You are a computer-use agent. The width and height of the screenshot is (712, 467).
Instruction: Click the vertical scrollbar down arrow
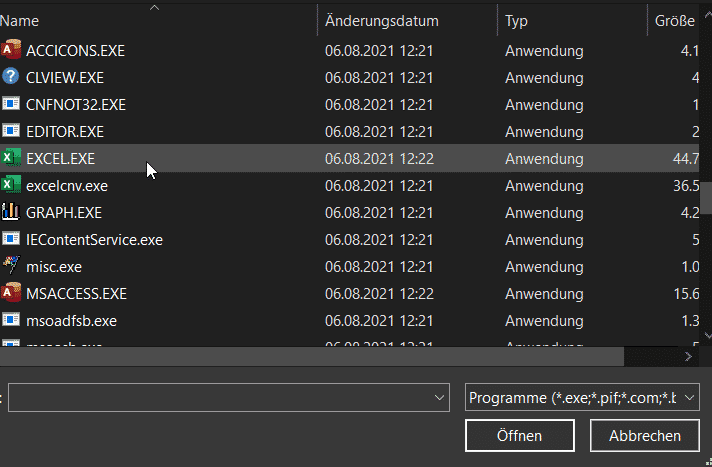click(707, 335)
